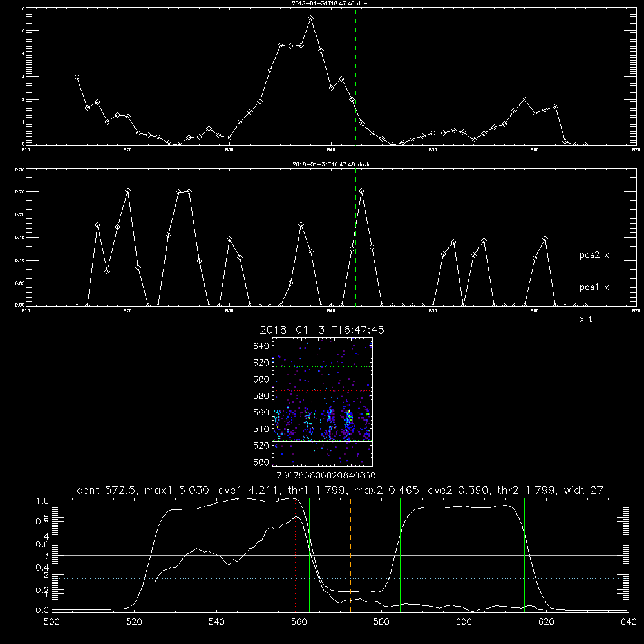This screenshot has height=644, width=644.
Task: Select the "pos2 x" label
Action: tap(594, 255)
